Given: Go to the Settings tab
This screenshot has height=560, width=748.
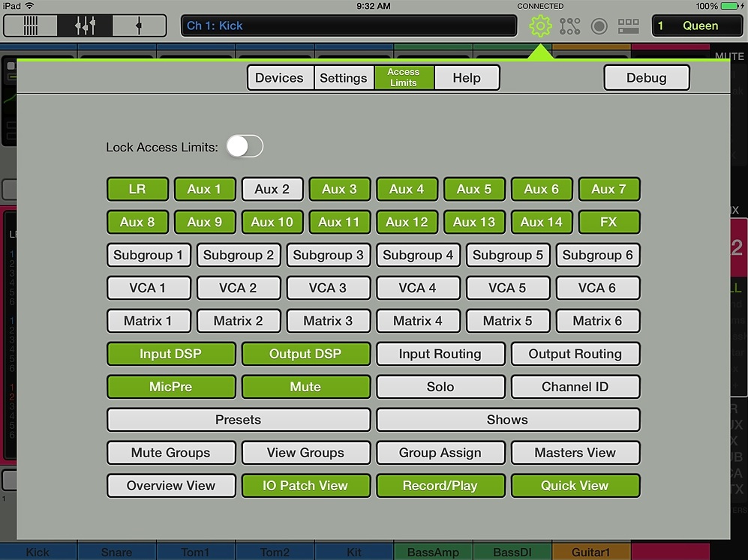Looking at the screenshot, I should [x=344, y=78].
